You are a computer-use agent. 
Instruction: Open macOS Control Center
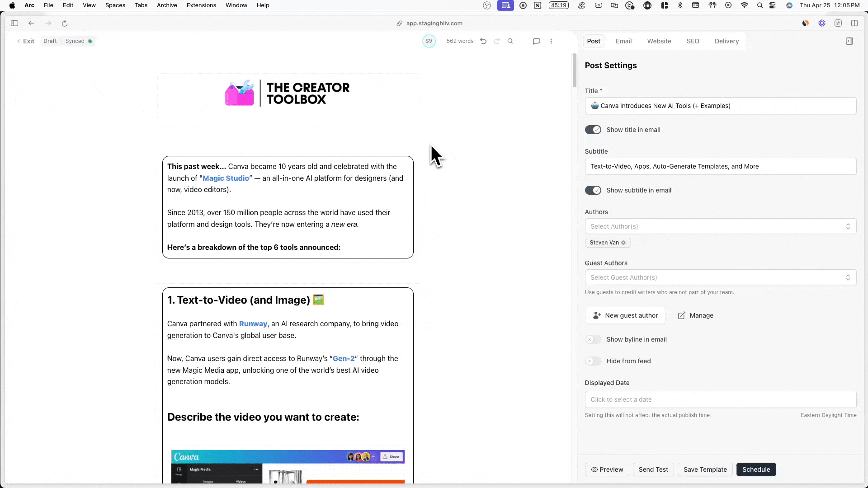click(773, 5)
